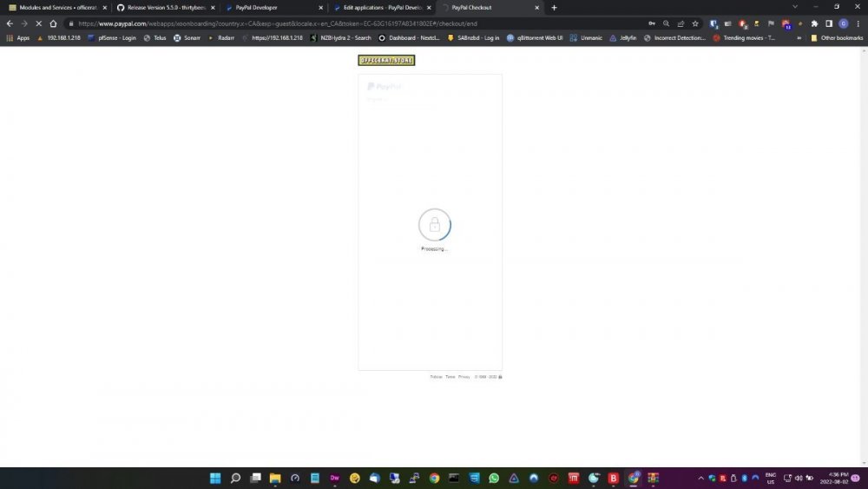Open the Windows Start menu
868x489 pixels.
214,478
